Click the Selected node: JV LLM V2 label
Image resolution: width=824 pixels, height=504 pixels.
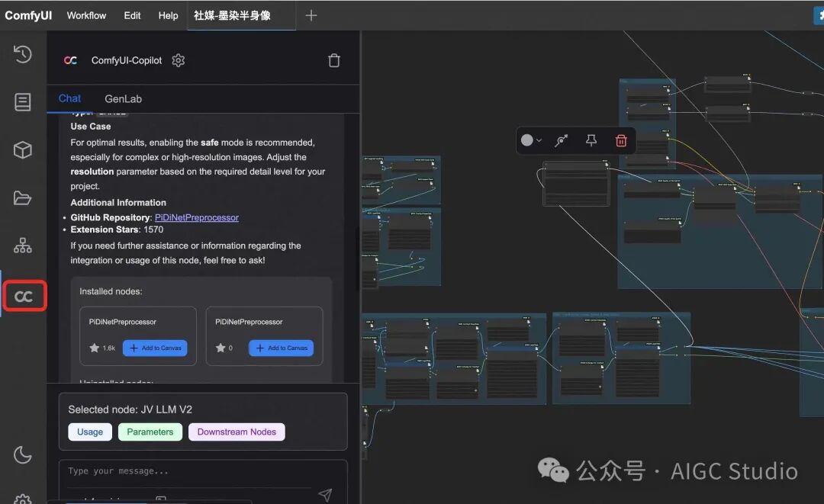[130, 409]
